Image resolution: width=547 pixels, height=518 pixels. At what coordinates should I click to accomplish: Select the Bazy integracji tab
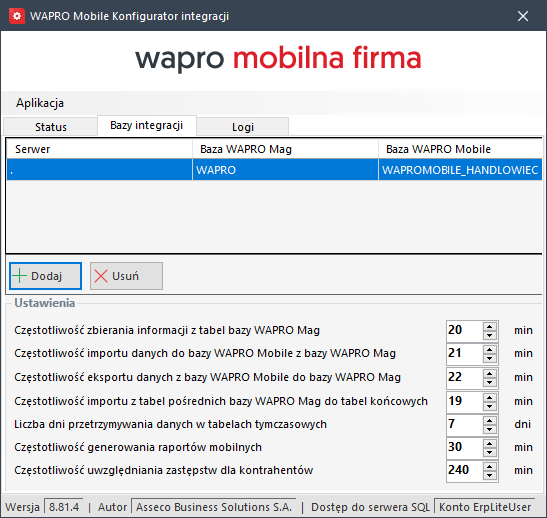[147, 125]
